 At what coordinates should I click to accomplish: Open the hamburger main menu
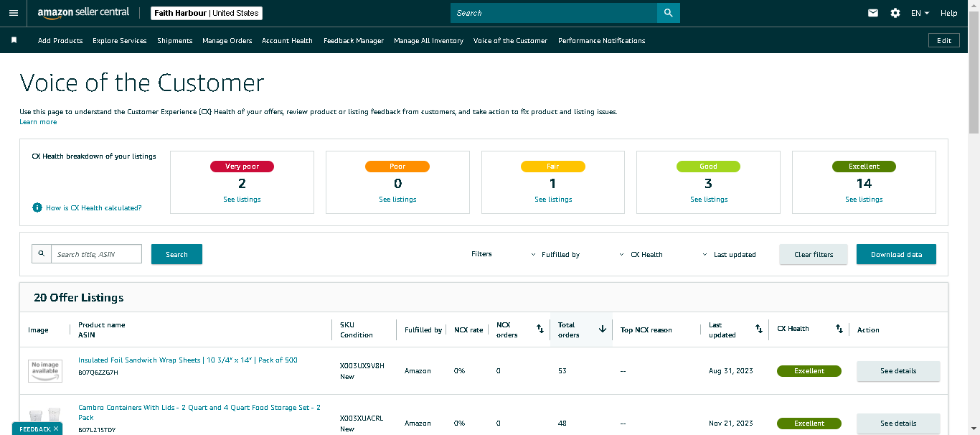click(14, 13)
